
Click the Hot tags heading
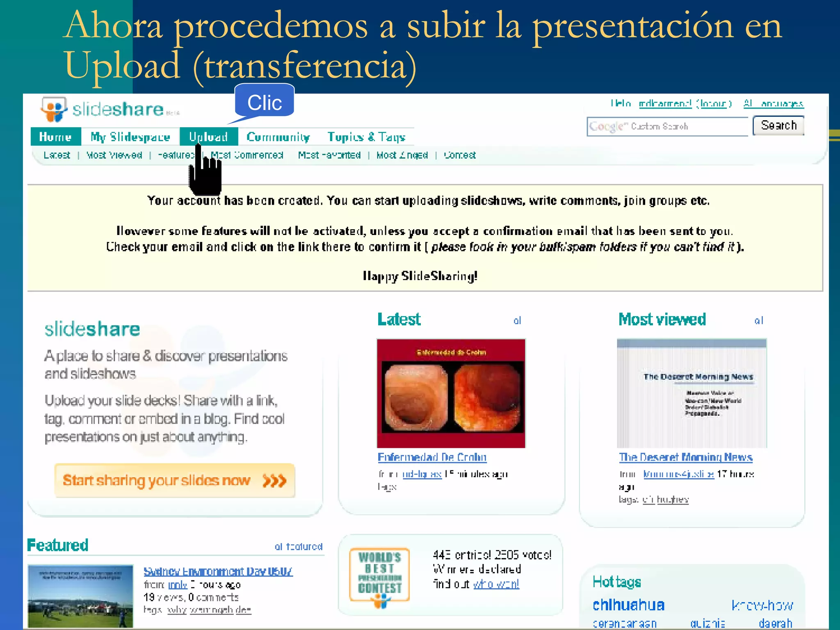tap(617, 582)
